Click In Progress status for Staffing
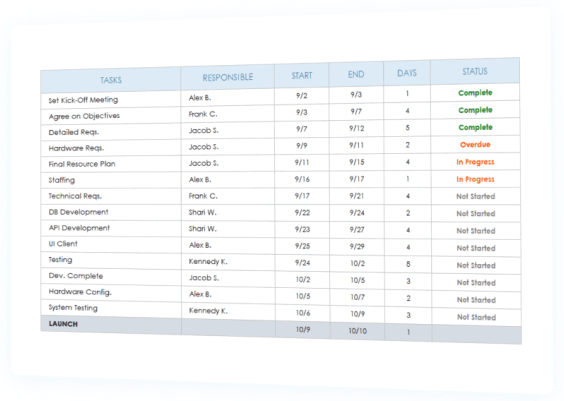Image resolution: width=564 pixels, height=401 pixels. click(x=475, y=179)
